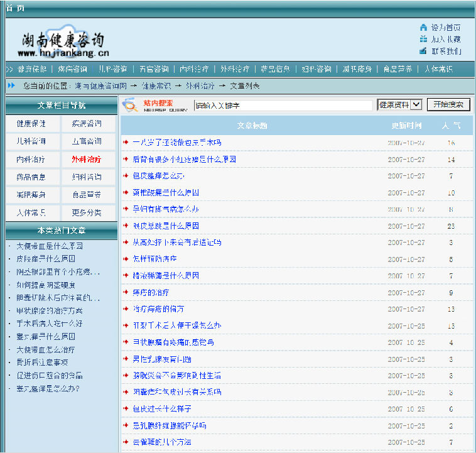Open hot article 促进伤口愈合的食品

point(50,375)
